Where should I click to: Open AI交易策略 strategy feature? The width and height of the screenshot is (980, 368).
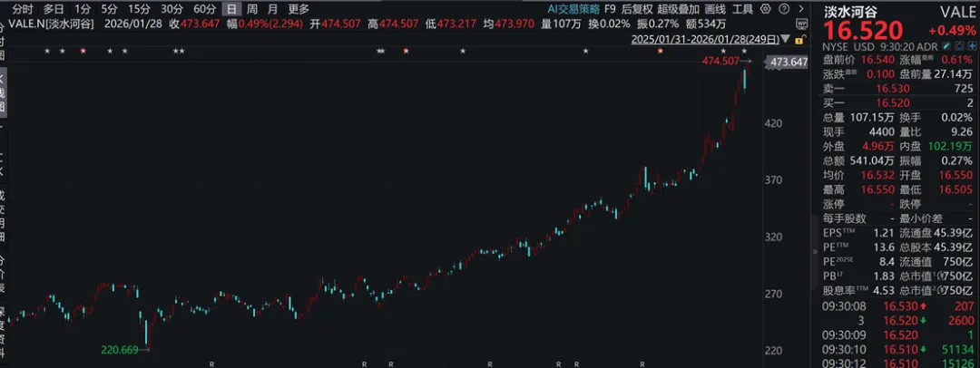(573, 9)
